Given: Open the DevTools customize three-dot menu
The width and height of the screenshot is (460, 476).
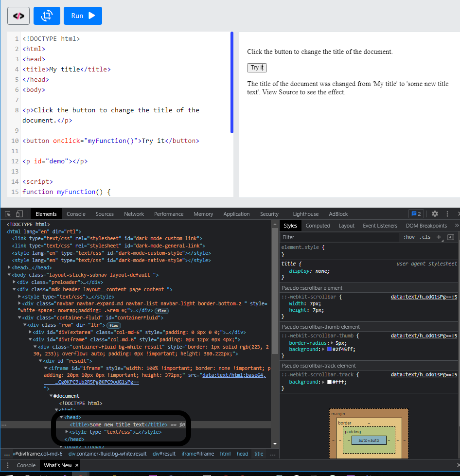Looking at the screenshot, I should tap(447, 214).
